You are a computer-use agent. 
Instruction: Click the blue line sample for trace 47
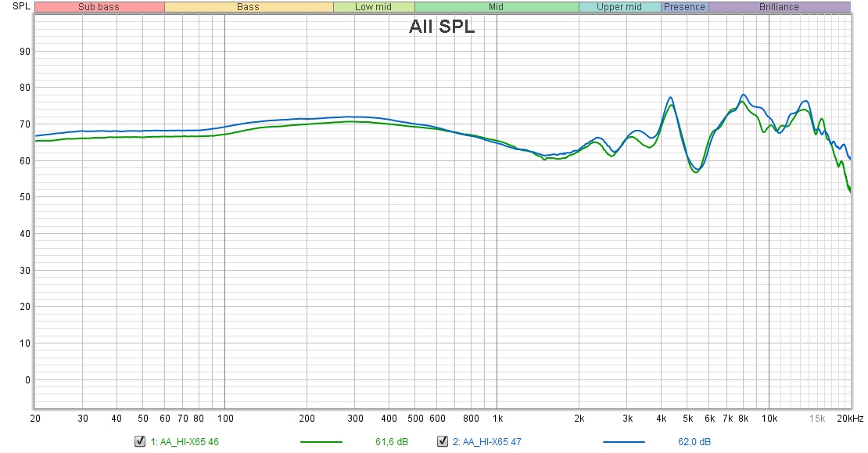click(624, 442)
